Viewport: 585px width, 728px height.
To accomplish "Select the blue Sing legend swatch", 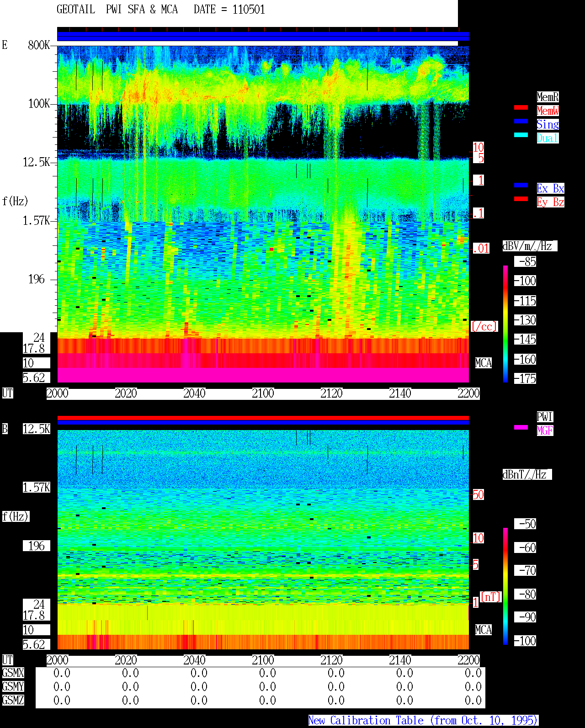I will pos(521,121).
